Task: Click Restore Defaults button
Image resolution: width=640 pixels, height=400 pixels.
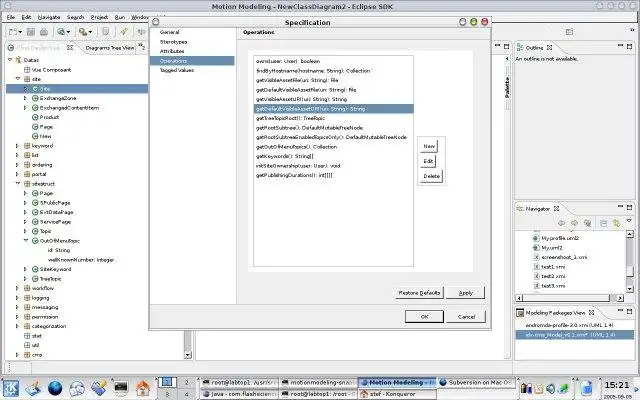Action: (x=419, y=293)
